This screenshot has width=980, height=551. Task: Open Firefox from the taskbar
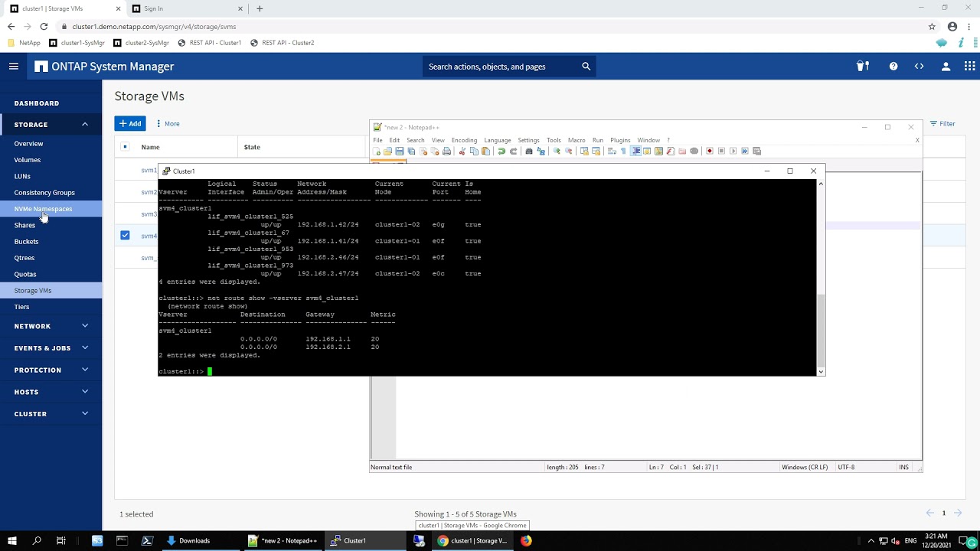click(526, 540)
